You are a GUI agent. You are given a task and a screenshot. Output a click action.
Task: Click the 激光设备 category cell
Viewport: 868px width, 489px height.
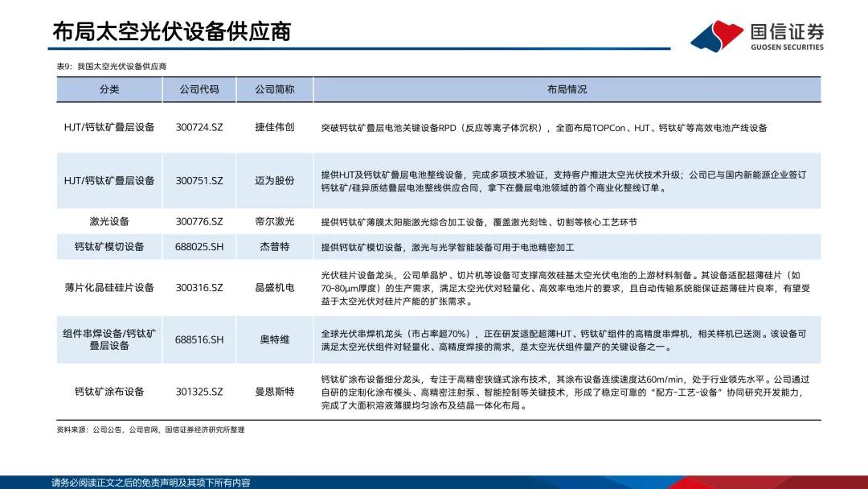coord(109,221)
